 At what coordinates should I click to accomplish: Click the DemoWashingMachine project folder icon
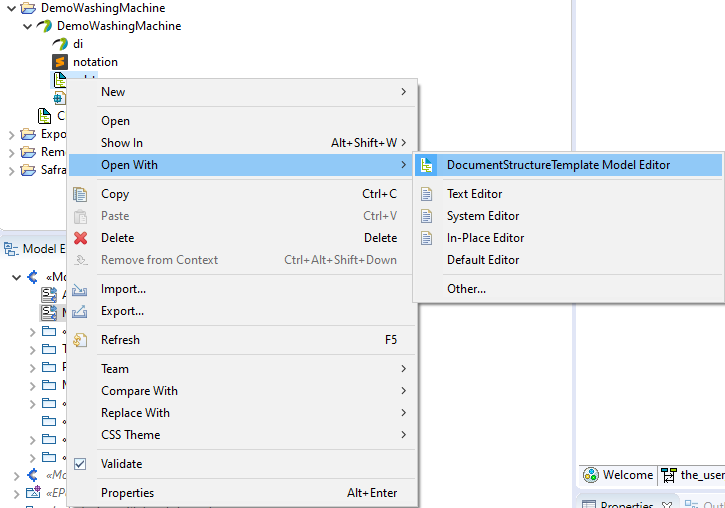tap(28, 8)
